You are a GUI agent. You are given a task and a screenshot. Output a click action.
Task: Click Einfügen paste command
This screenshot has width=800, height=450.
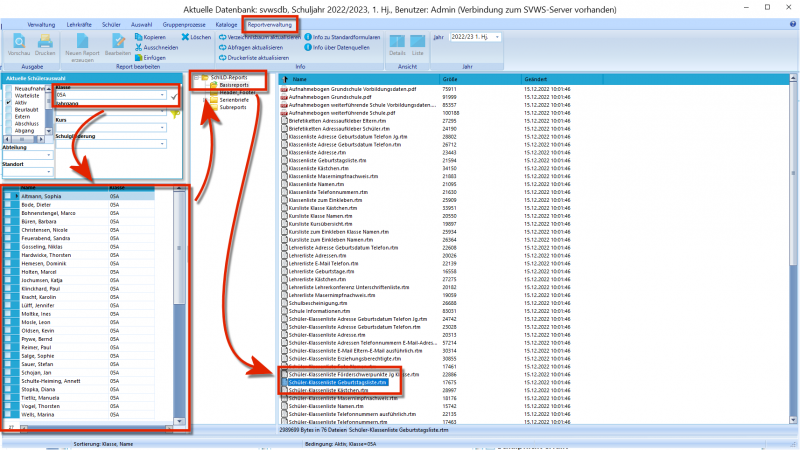pyautogui.click(x=150, y=58)
